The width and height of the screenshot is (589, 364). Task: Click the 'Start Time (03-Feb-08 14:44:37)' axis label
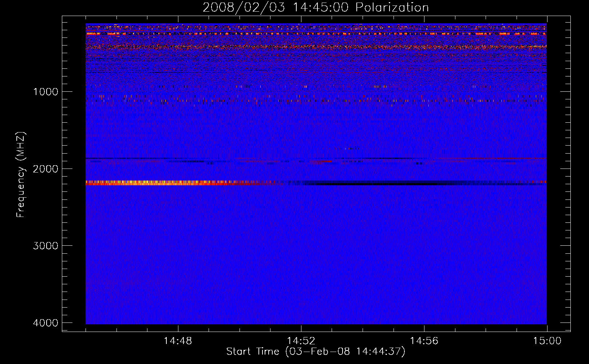316,352
